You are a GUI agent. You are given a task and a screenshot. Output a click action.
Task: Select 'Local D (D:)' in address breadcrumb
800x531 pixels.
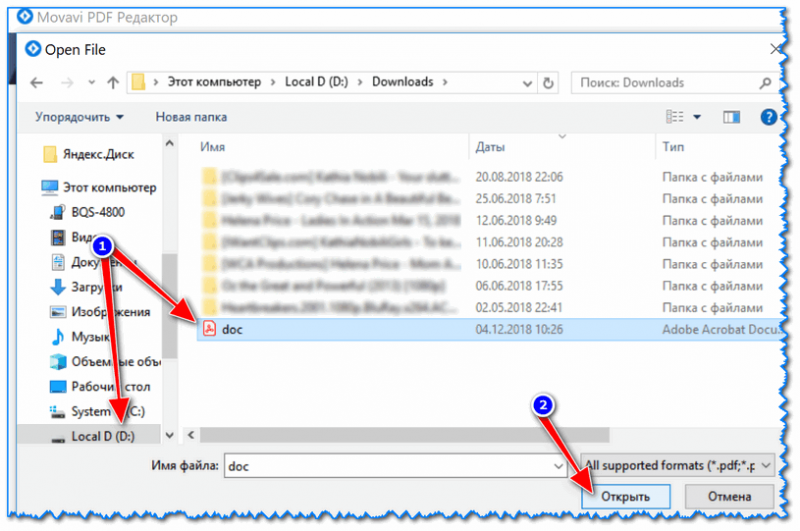(316, 82)
